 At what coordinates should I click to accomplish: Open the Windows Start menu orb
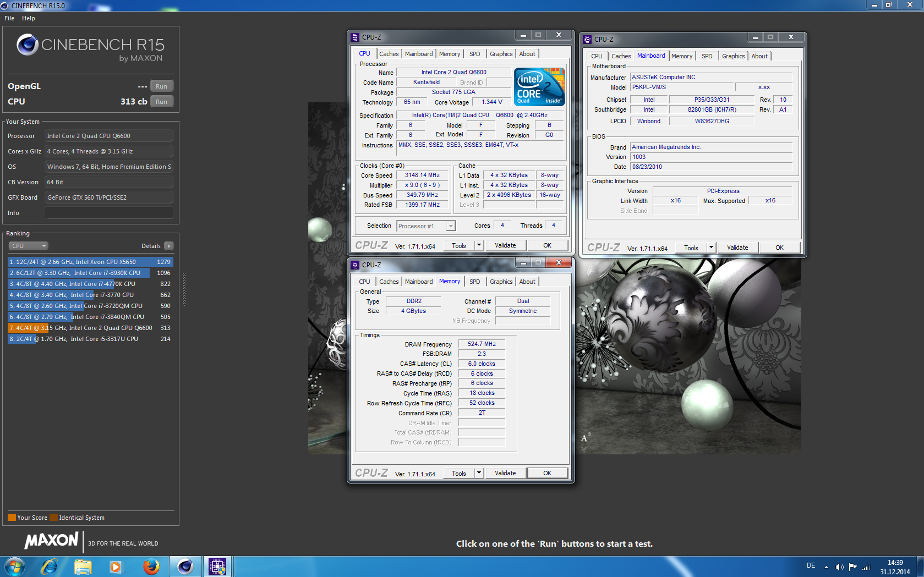pyautogui.click(x=14, y=567)
